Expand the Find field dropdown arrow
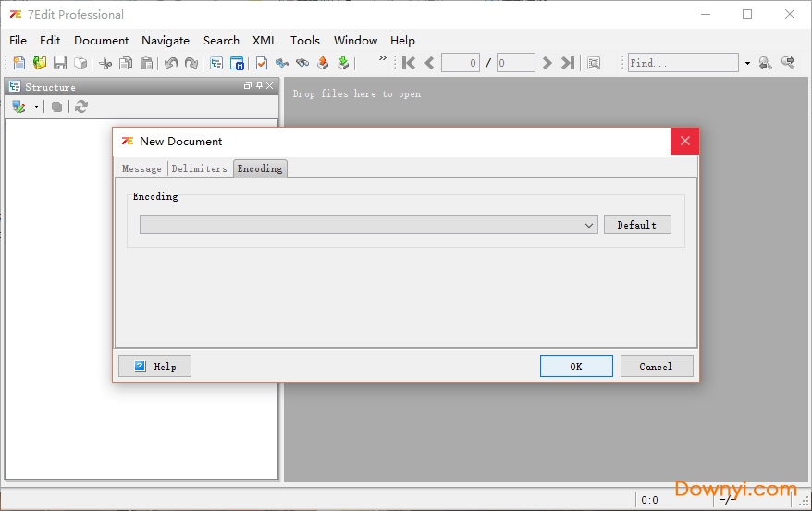The width and height of the screenshot is (812, 511). [x=747, y=63]
